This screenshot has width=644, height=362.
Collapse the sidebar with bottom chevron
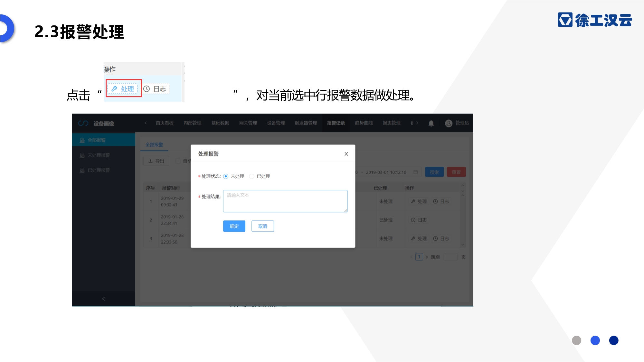point(103,299)
